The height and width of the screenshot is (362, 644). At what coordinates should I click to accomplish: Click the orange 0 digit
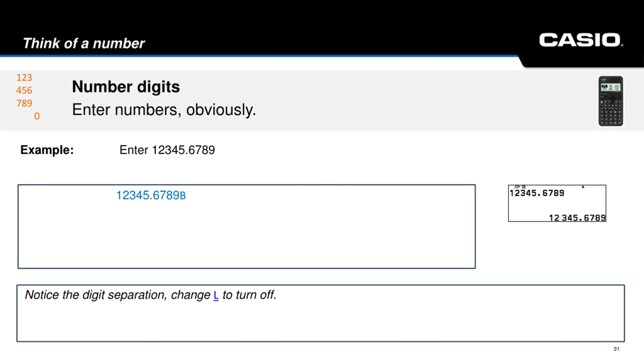click(37, 116)
